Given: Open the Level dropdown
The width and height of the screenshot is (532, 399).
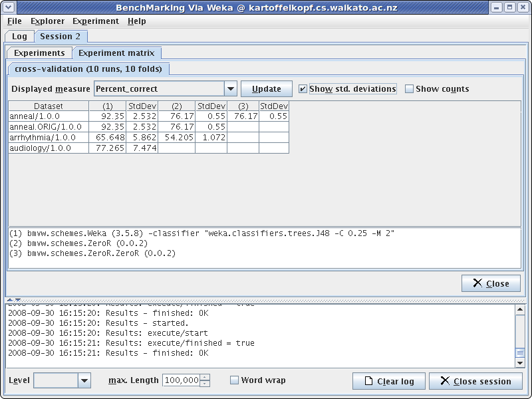Looking at the screenshot, I should tap(84, 380).
